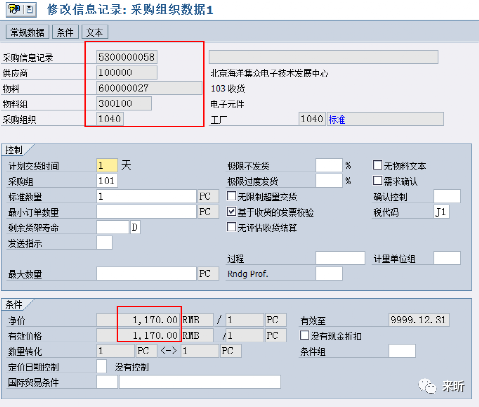Tick the 没有现金折扣 checkbox
479x407 pixels.
[304, 335]
